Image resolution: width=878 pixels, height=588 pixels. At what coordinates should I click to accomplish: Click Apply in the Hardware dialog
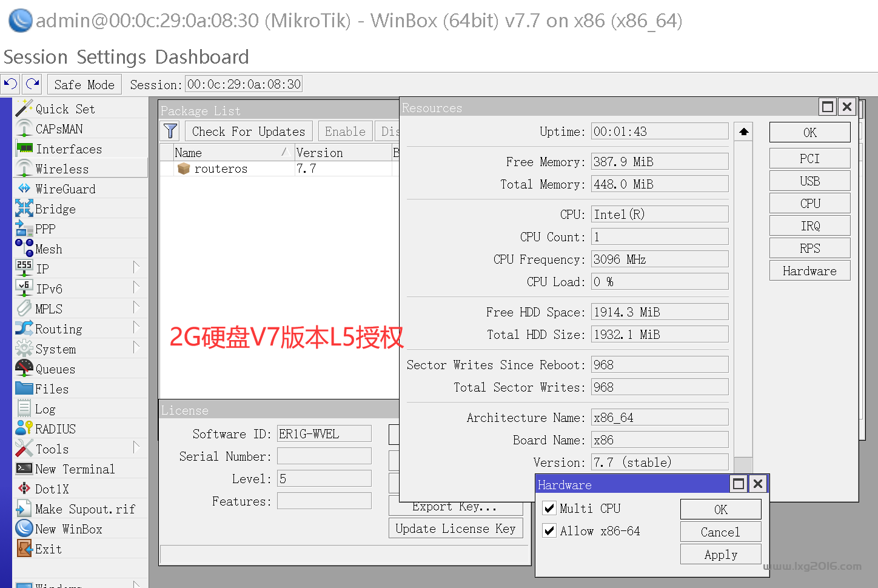(721, 554)
